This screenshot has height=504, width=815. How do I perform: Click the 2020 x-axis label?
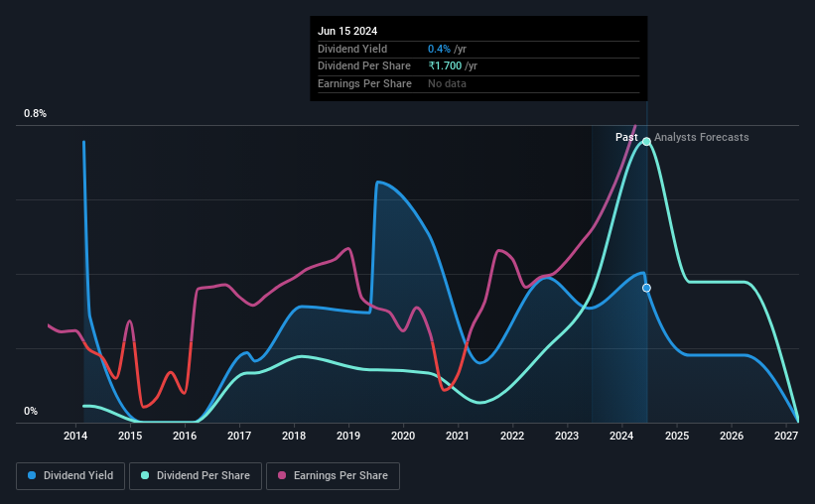click(403, 436)
